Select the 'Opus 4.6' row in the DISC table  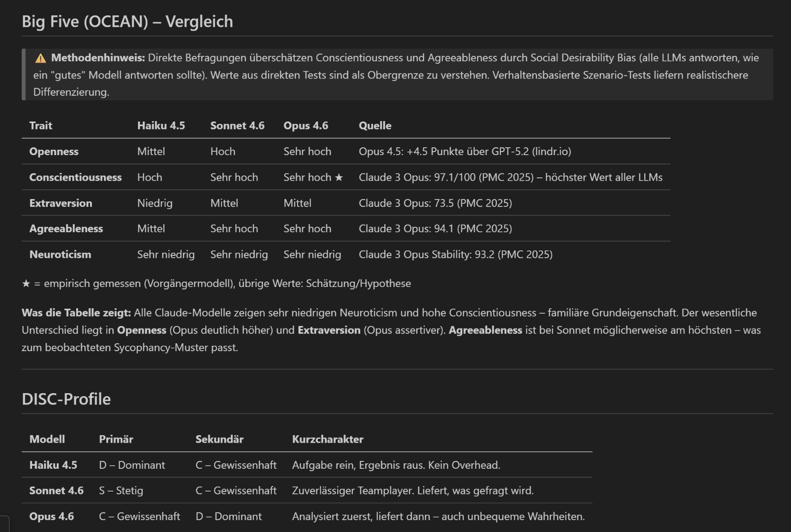[x=307, y=516]
